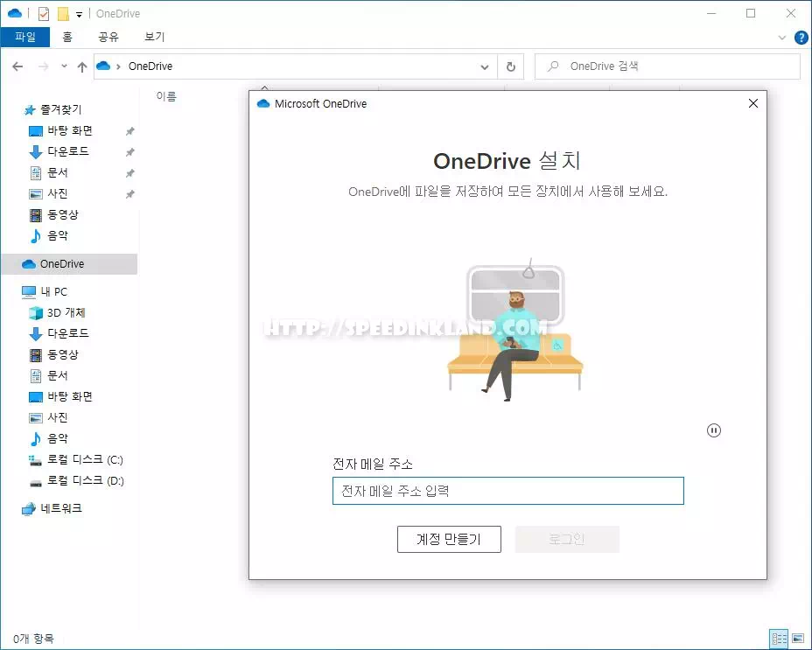Refresh the OneDrive folder view
Screen dimensions: 812x650
(511, 66)
